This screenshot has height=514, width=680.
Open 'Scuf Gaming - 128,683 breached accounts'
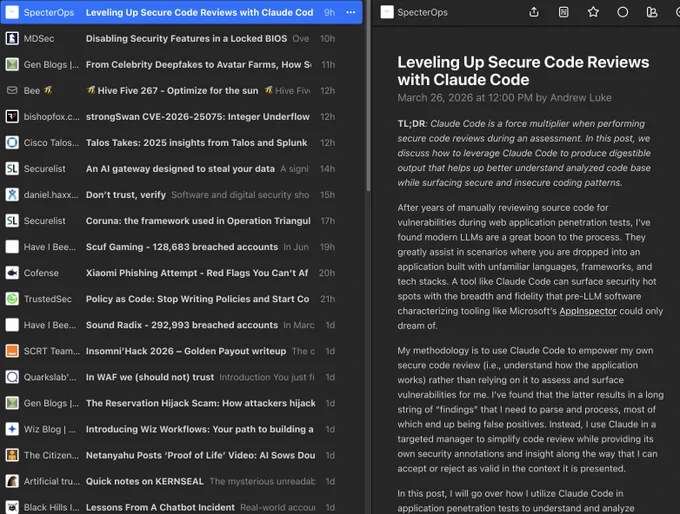tap(182, 246)
